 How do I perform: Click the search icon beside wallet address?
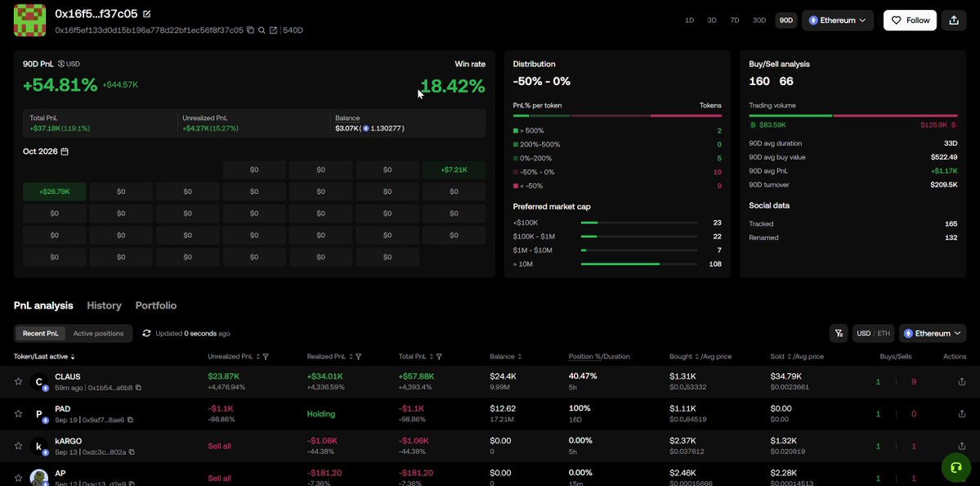262,30
